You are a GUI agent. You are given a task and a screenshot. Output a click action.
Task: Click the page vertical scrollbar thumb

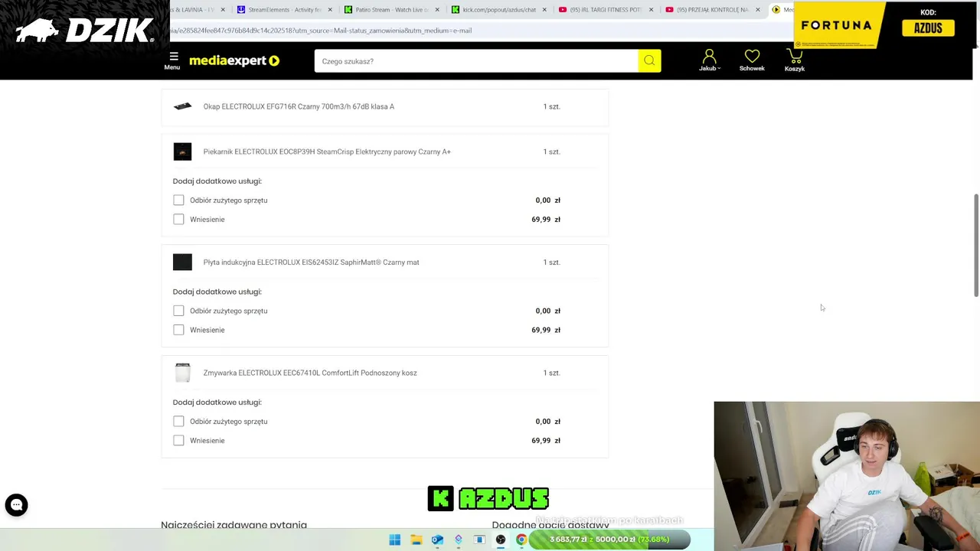point(976,245)
